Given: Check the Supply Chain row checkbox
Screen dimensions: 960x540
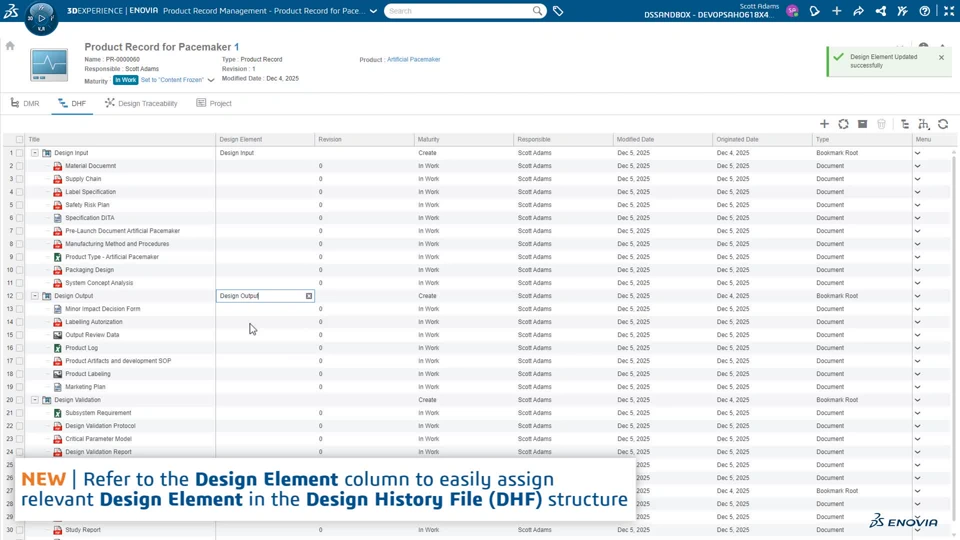Looking at the screenshot, I should pyautogui.click(x=20, y=179).
